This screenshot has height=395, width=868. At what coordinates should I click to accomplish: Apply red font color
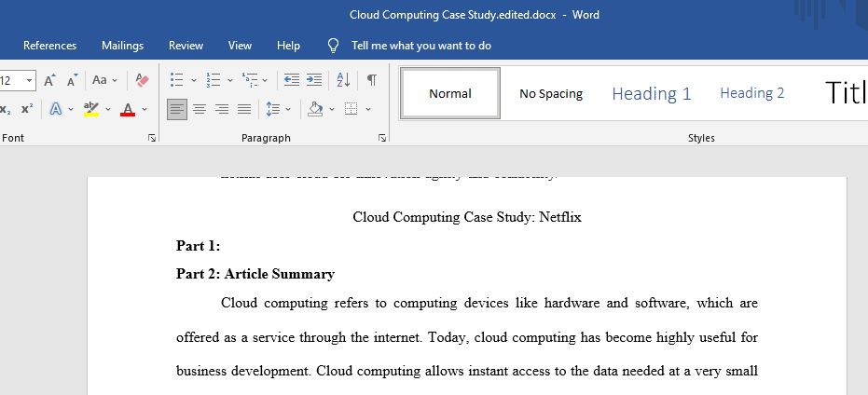point(128,109)
